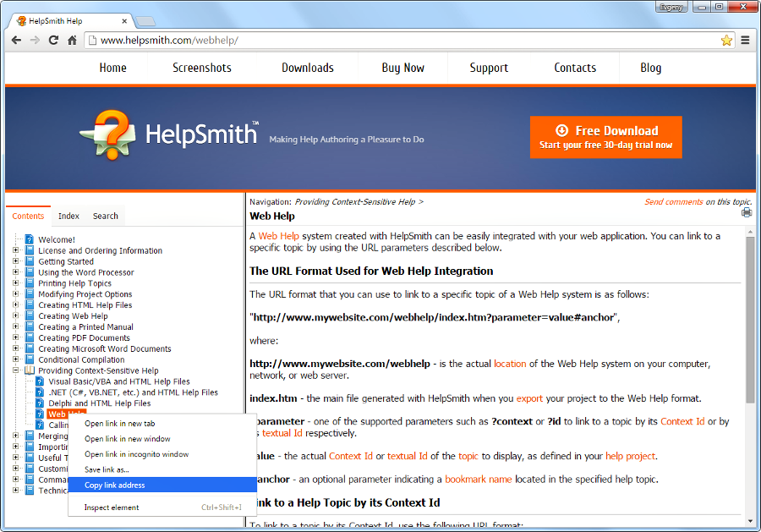Open the Delphi and HTML Help Files topic
This screenshot has height=532, width=761.
point(100,403)
